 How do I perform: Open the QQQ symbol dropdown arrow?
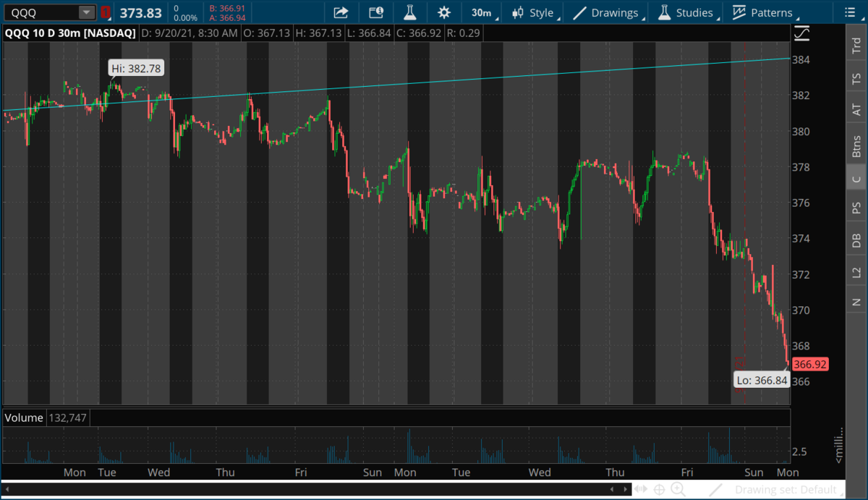[x=87, y=12]
